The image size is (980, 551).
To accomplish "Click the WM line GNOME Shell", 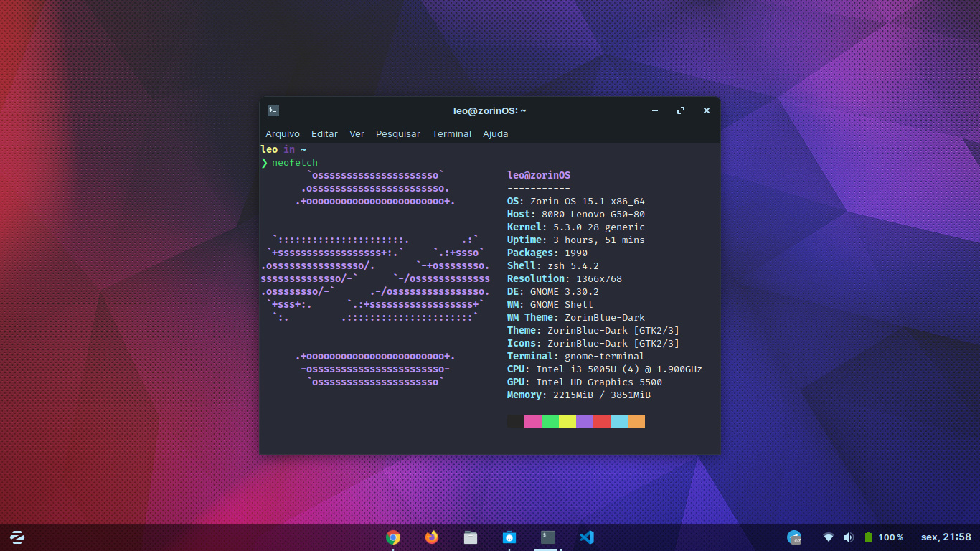I will pyautogui.click(x=550, y=305).
